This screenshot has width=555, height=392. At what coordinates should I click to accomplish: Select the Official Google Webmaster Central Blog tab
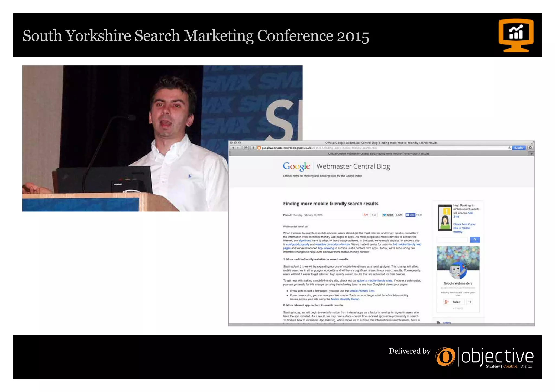[379, 153]
